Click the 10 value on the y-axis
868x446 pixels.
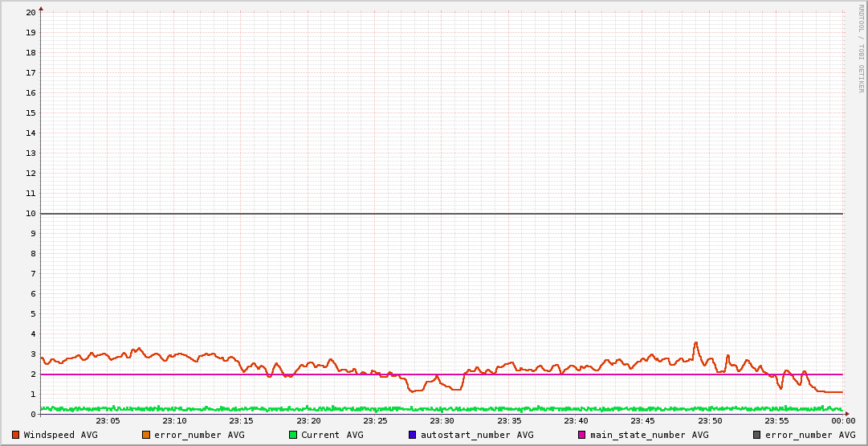coord(31,214)
